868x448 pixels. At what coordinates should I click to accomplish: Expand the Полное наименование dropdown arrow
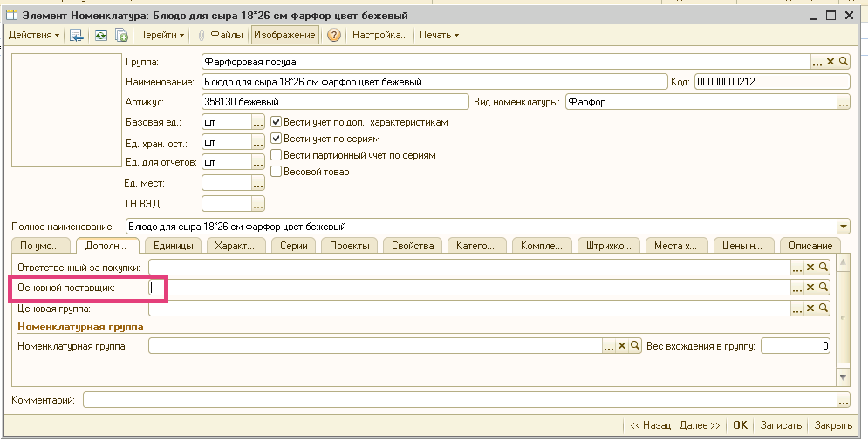(x=843, y=227)
